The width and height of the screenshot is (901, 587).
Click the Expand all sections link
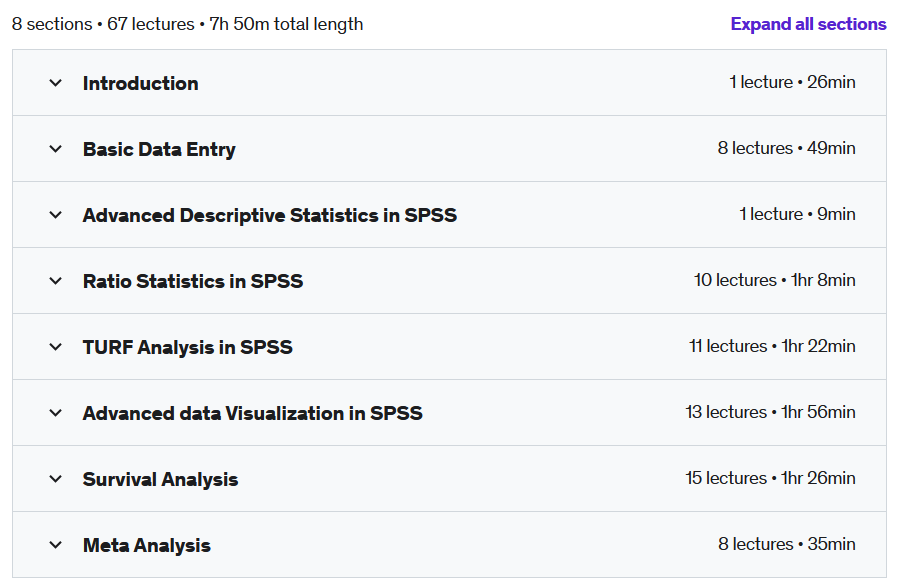pos(808,24)
